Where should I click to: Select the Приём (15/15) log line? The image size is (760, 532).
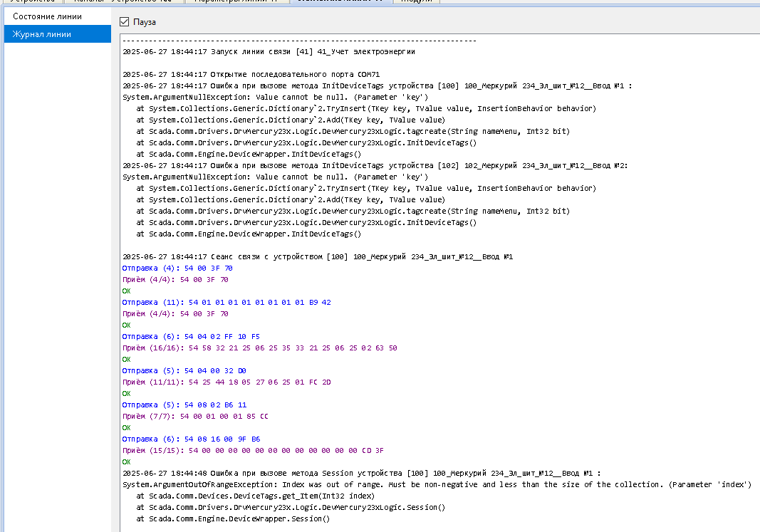[253, 450]
